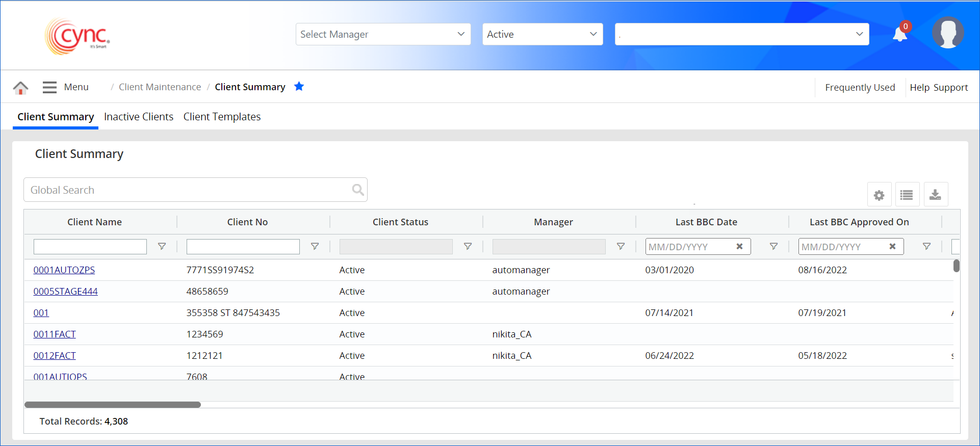Open the Manager column filter funnel

point(621,247)
